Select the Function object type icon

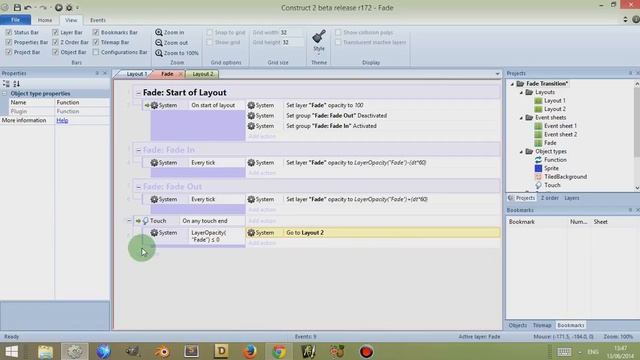[538, 160]
